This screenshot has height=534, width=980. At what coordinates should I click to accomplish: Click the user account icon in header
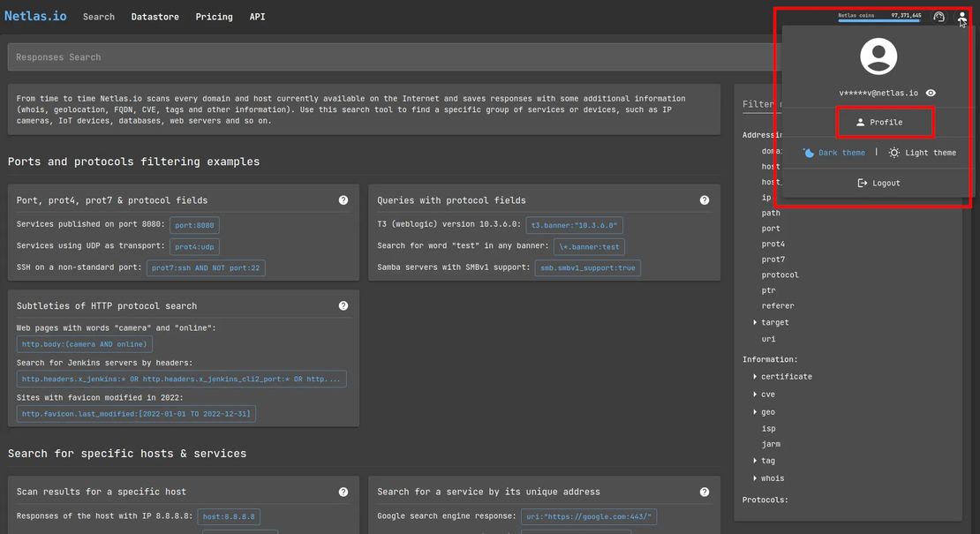click(962, 16)
